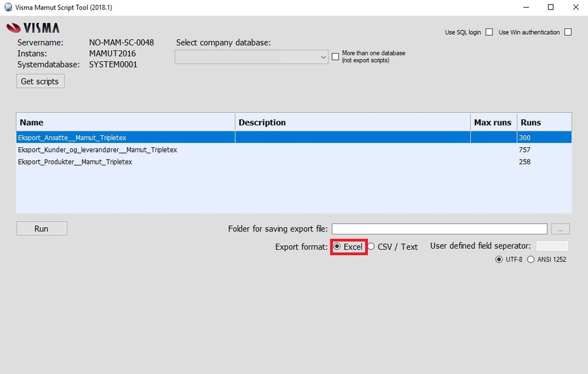
Task: Focus the export folder path field
Action: click(x=439, y=229)
